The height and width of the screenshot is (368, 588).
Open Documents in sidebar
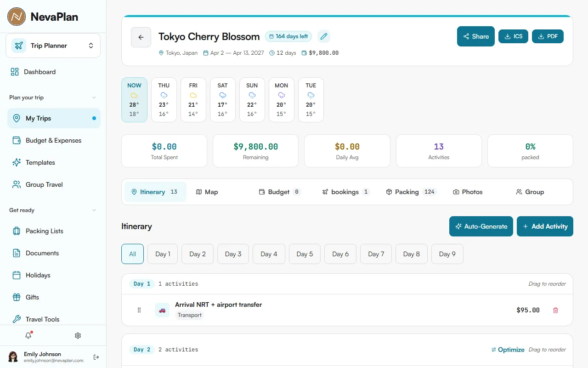click(54, 253)
